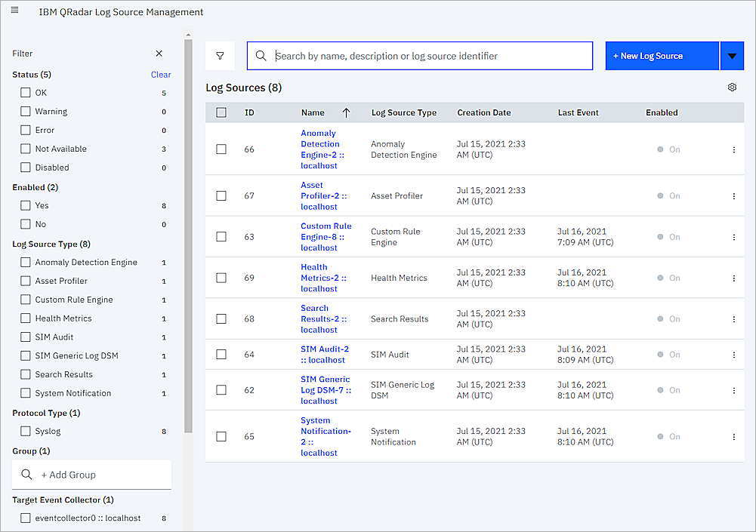Toggle the filter funnel icon
Image resolution: width=756 pixels, height=532 pixels.
pyautogui.click(x=220, y=56)
